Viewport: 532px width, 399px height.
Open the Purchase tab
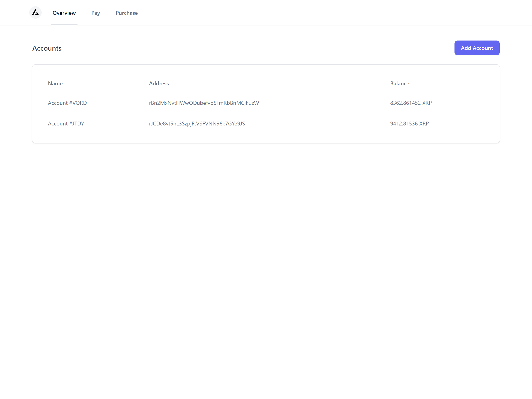pyautogui.click(x=127, y=13)
